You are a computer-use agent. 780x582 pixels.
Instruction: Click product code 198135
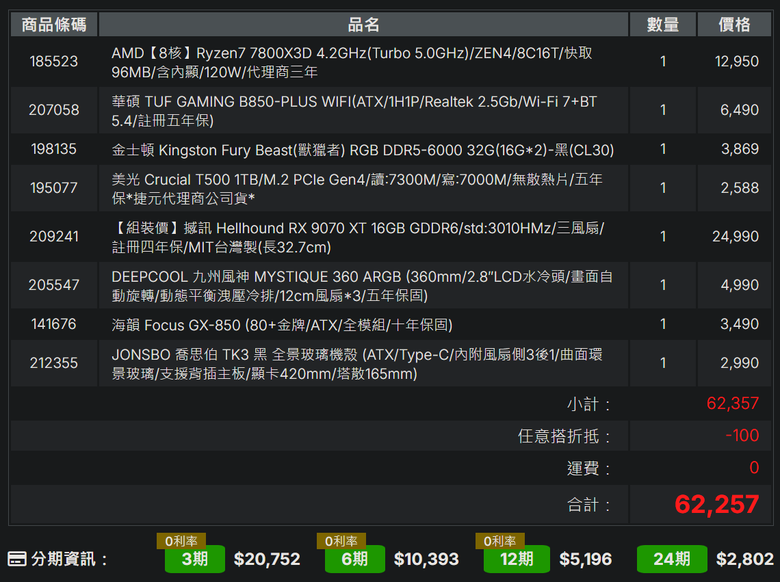tap(54, 149)
